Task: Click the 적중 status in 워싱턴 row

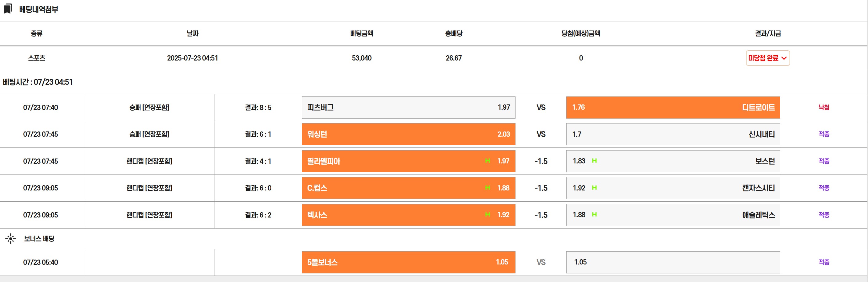Action: coord(823,134)
